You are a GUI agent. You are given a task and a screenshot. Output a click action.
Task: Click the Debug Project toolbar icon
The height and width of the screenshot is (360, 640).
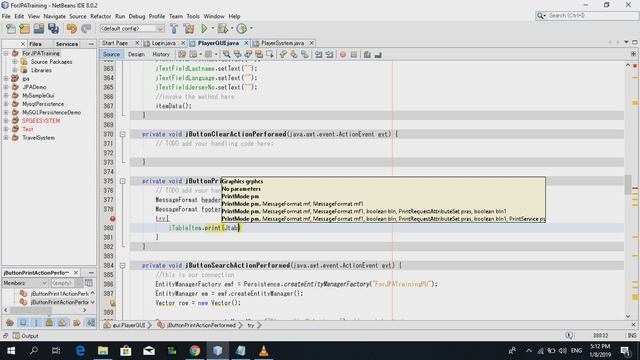coord(222,29)
